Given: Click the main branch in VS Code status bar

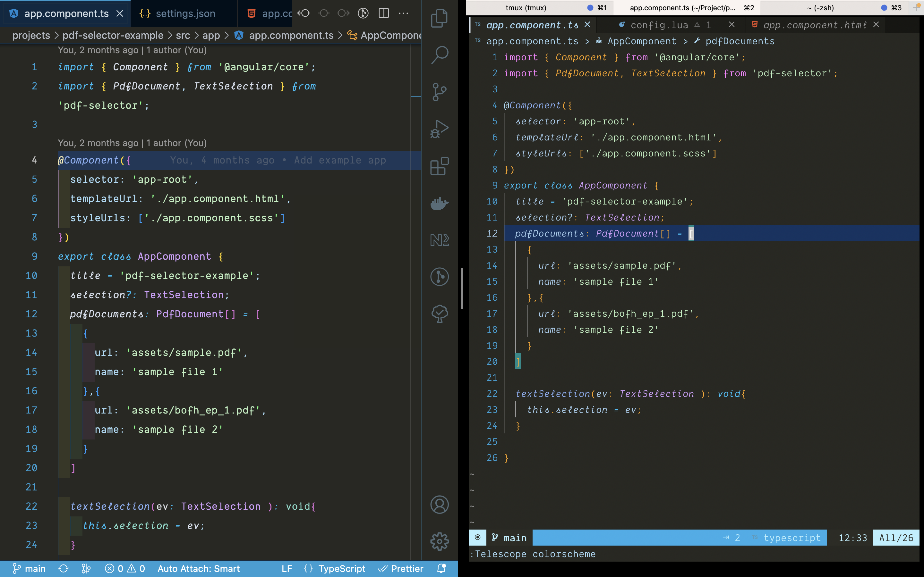Looking at the screenshot, I should (29, 569).
